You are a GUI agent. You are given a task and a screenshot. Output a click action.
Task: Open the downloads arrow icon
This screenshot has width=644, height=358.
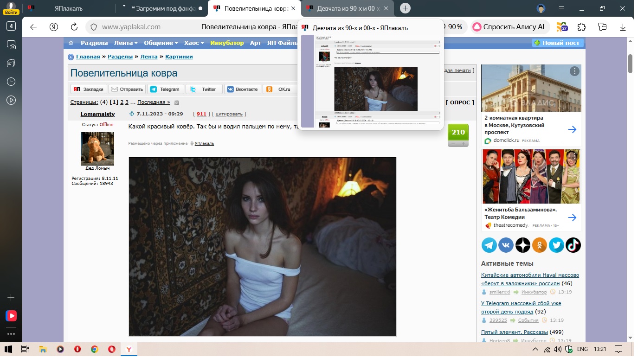(623, 27)
